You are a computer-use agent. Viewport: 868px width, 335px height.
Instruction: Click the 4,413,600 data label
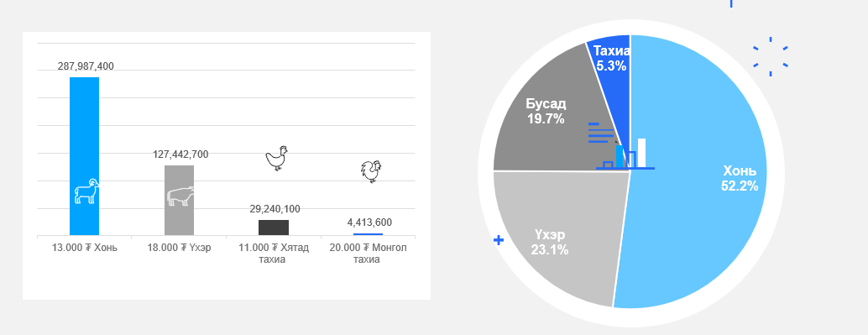tap(369, 222)
